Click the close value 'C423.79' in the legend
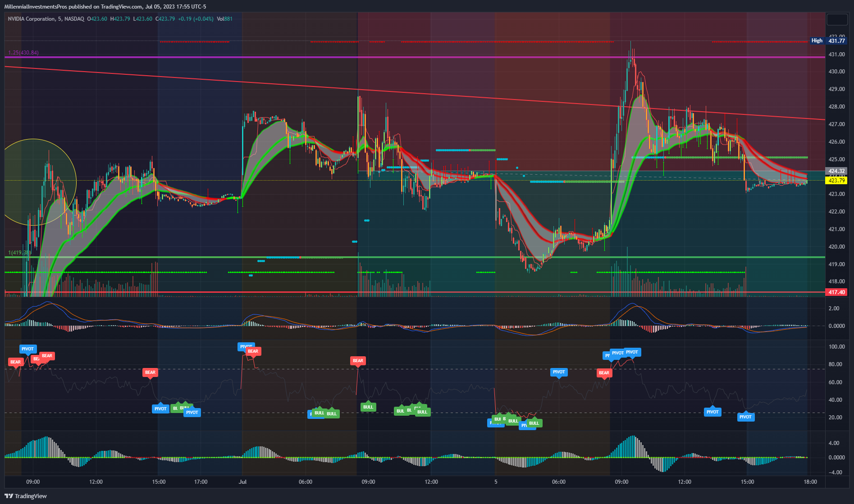Viewport: 854px width, 504px height. (x=165, y=19)
